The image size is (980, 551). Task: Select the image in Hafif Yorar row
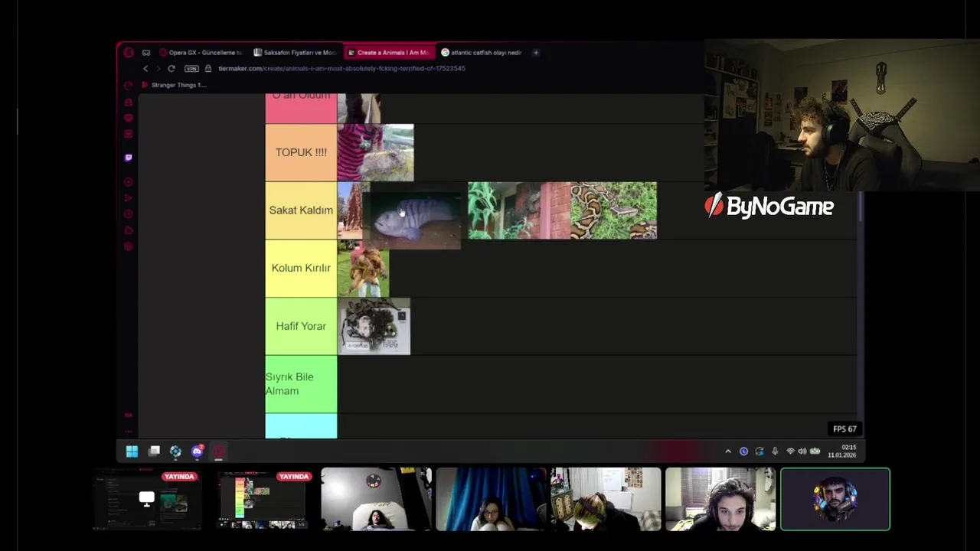coord(374,327)
